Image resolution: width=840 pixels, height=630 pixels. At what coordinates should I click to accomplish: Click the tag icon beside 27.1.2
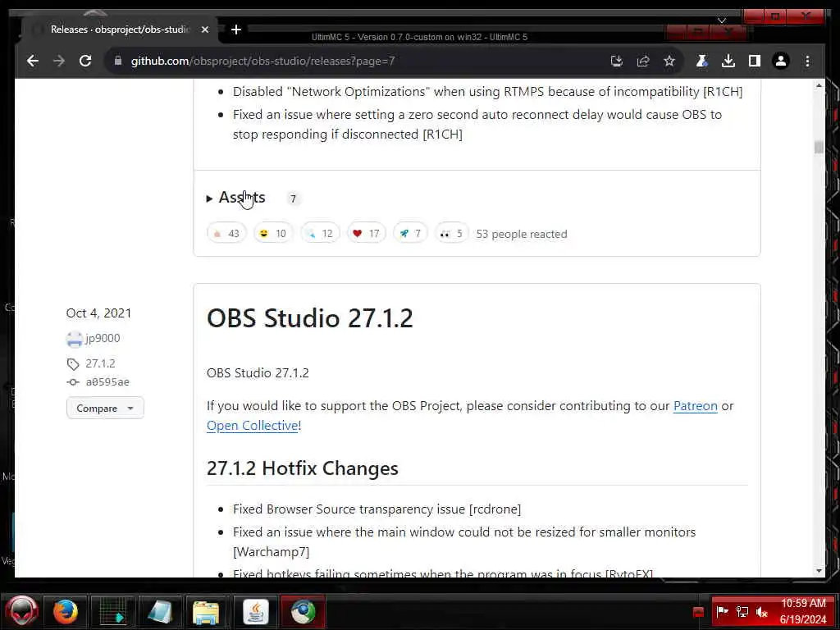(73, 364)
